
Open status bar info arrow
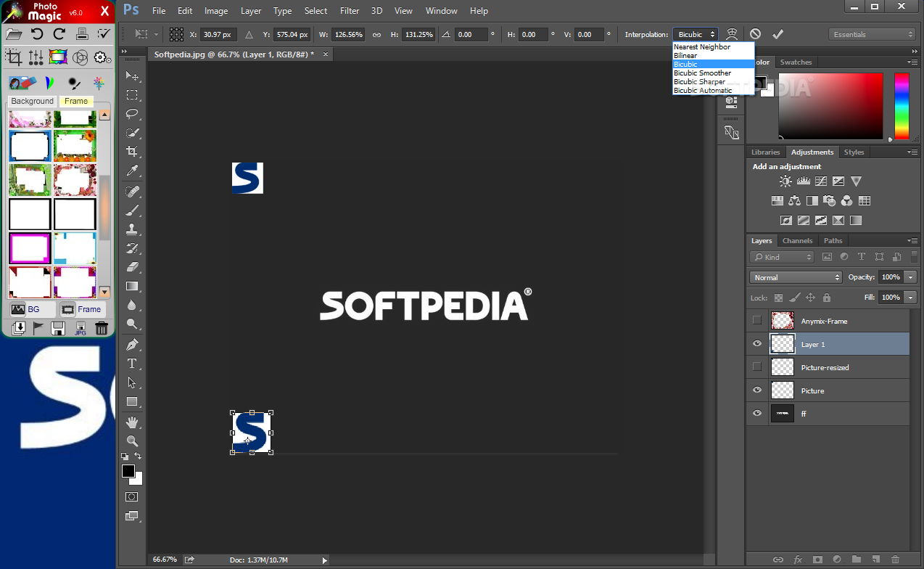coord(324,560)
